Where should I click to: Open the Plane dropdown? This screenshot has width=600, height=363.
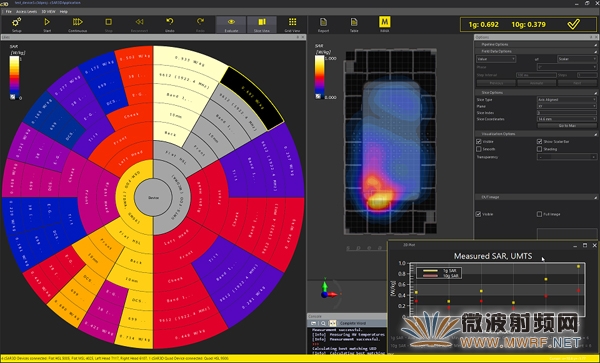[567, 106]
